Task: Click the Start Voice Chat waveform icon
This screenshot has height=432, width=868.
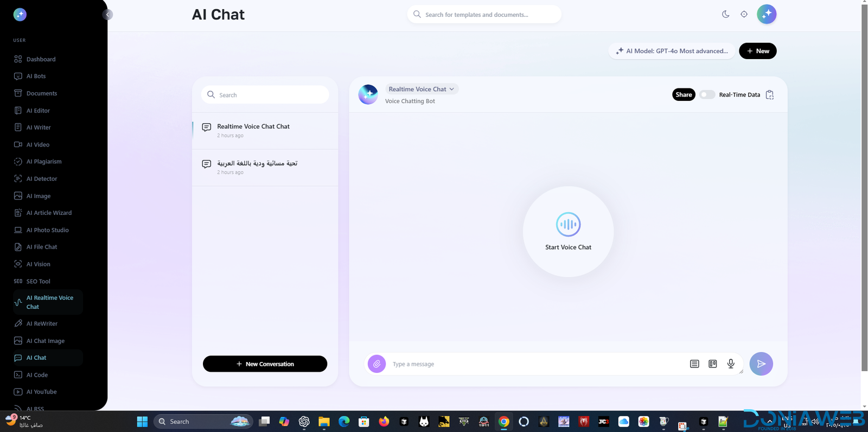Action: (568, 224)
